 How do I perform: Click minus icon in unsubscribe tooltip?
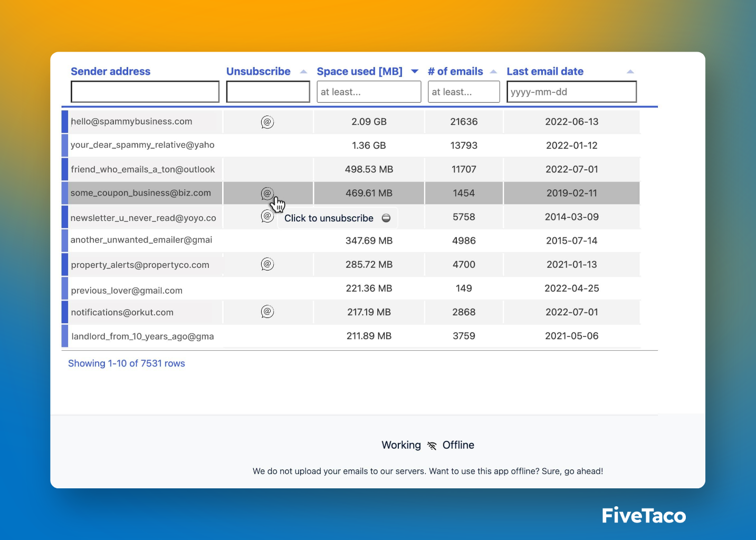click(x=386, y=218)
